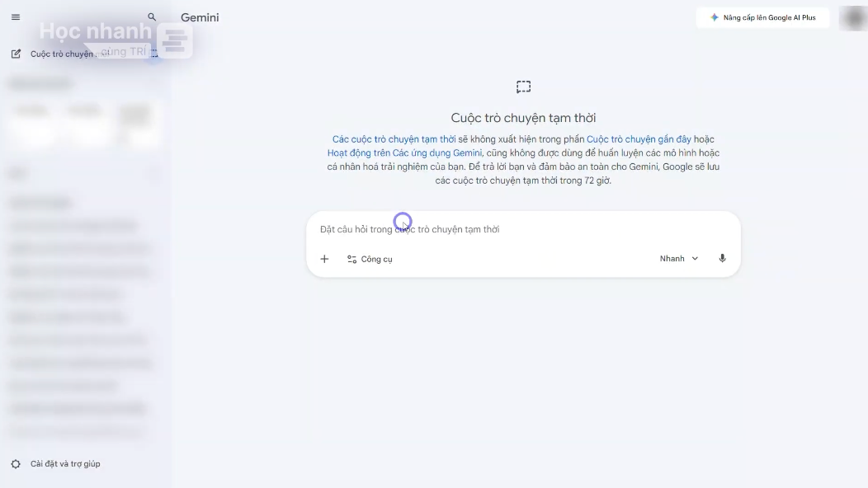Click the plus attach icon in the prompt box
This screenshot has width=868, height=488.
(324, 259)
